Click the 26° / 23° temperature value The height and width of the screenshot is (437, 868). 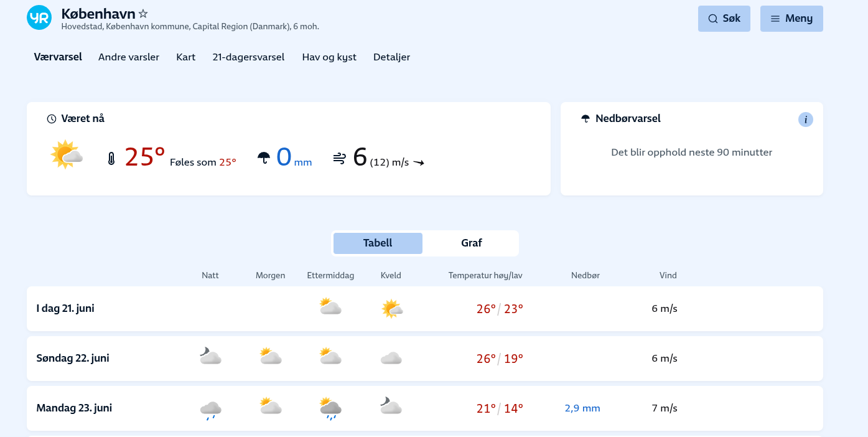[x=500, y=309]
